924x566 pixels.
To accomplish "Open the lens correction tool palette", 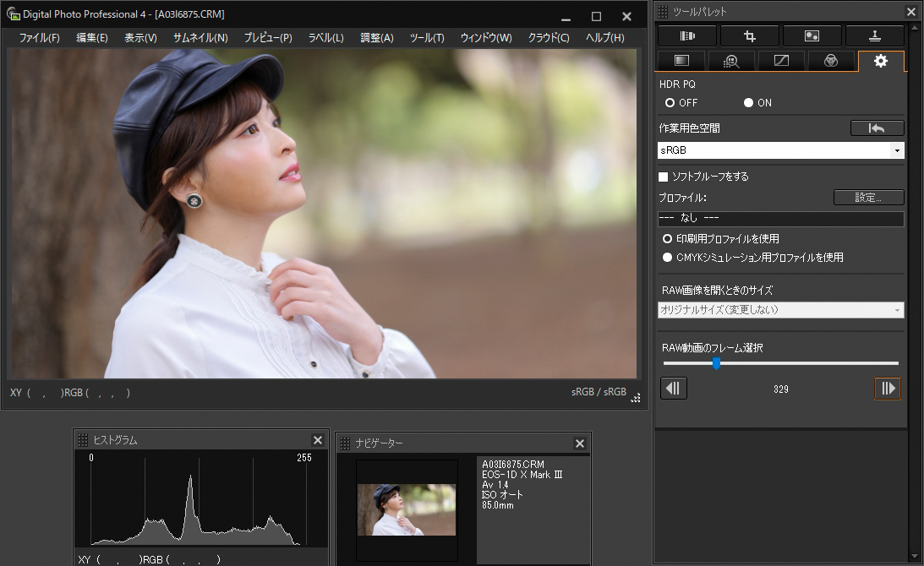I will point(686,35).
